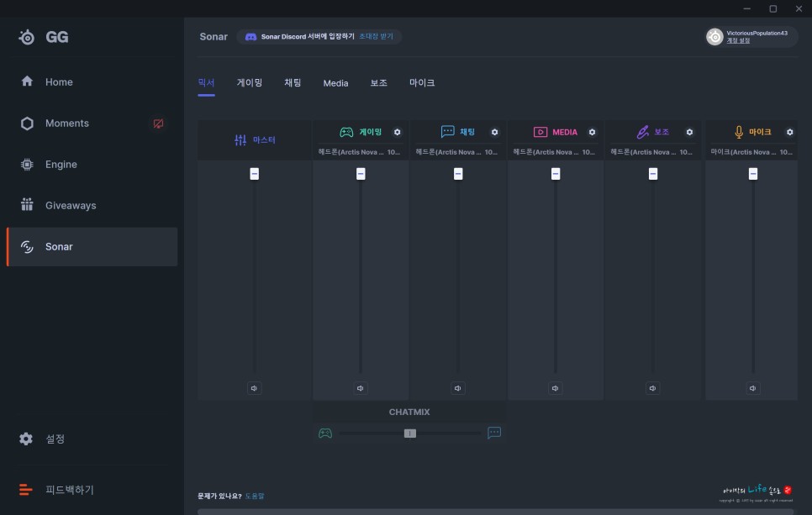Open settings gear for 마이크 channel
This screenshot has height=515, width=812.
click(x=789, y=132)
